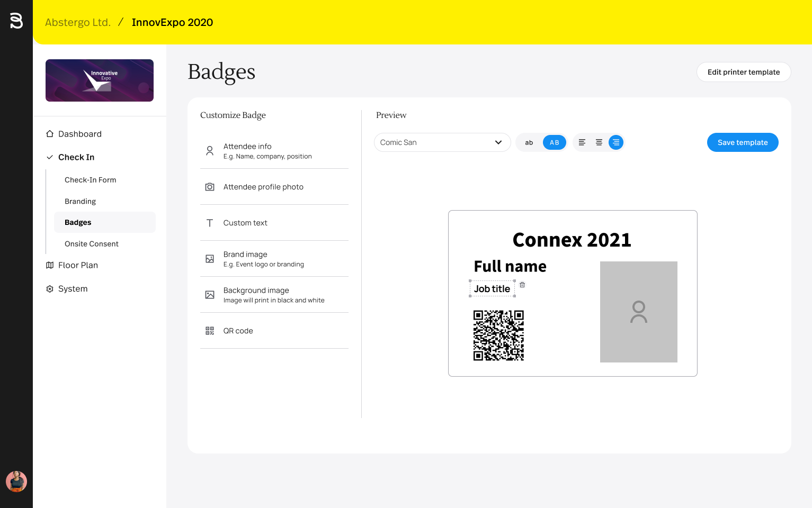The width and height of the screenshot is (812, 508).
Task: Click the camera icon for profile photo
Action: pos(210,187)
